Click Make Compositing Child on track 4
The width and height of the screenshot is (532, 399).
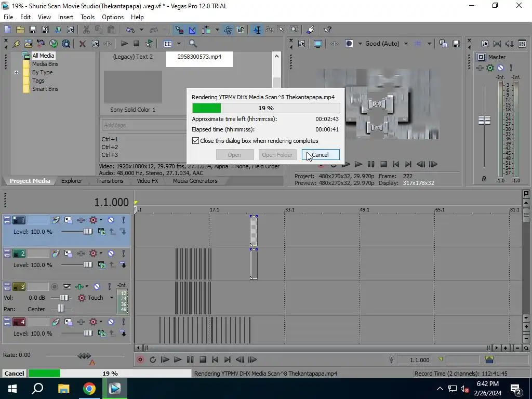(x=123, y=334)
